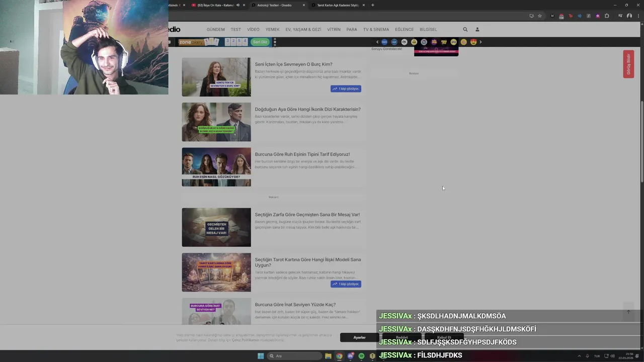Viewport: 644px width, 362px height.
Task: Open Seçtiğin Zarfa Göre Geçmişten Sana Bir Mesaj Var!
Action: tap(307, 215)
